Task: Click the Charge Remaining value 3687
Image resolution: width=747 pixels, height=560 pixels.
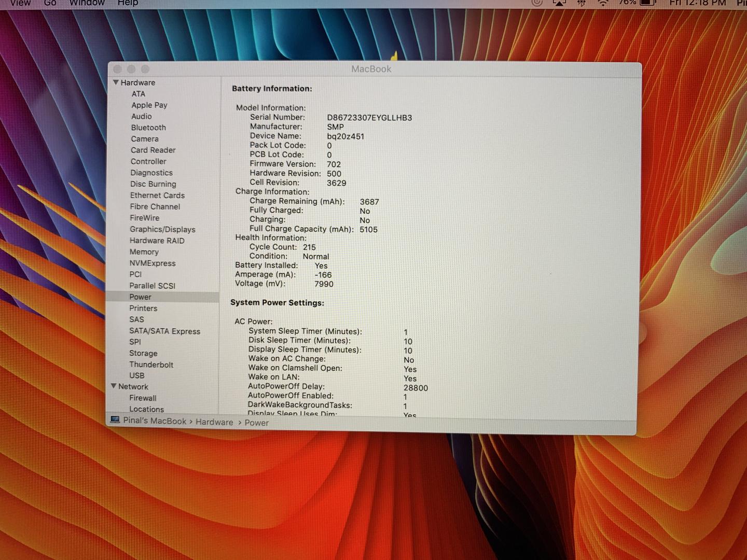Action: (x=369, y=202)
